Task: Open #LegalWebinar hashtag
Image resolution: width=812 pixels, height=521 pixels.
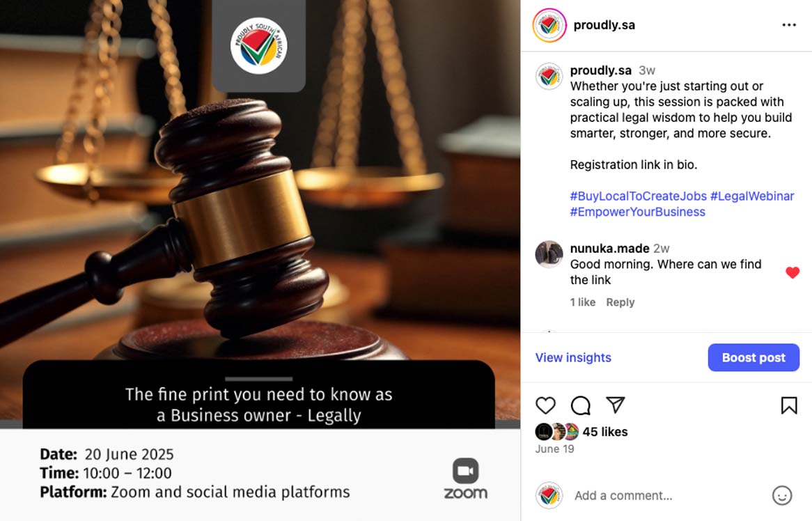Action: (x=752, y=196)
